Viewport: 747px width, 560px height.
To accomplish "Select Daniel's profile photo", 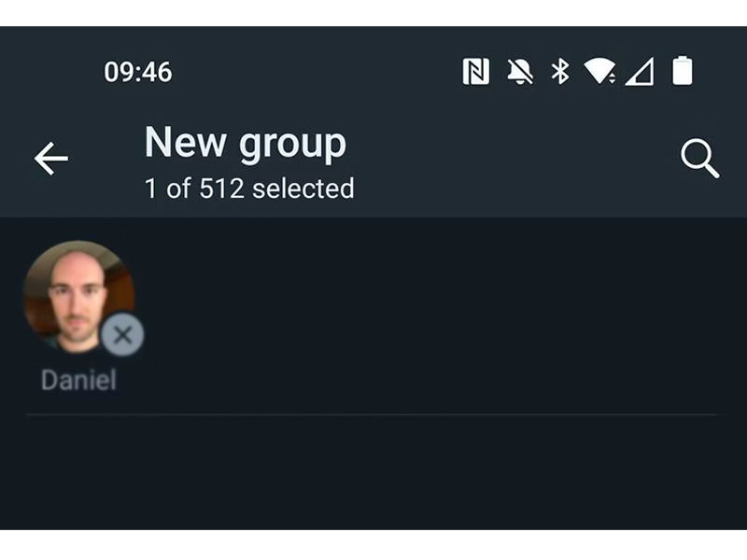I will coord(78,297).
